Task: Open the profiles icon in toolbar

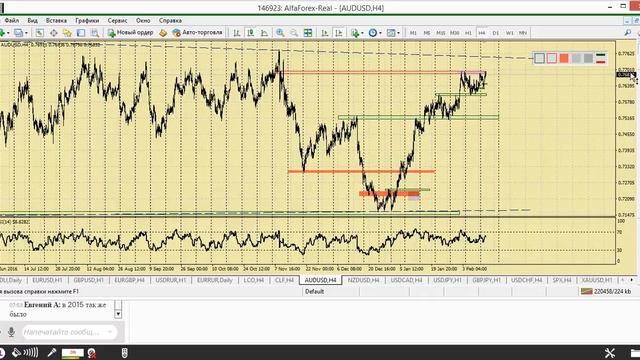Action: coord(18,33)
